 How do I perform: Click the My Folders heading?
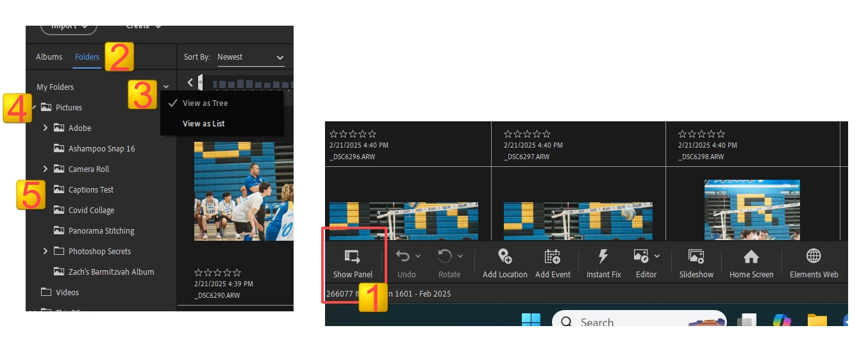pos(55,87)
